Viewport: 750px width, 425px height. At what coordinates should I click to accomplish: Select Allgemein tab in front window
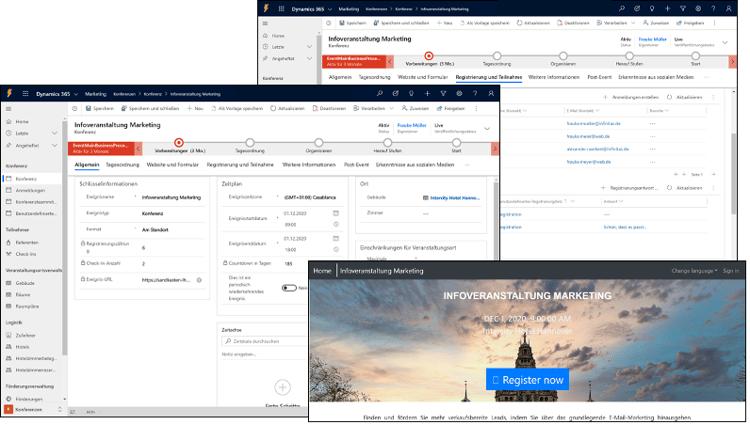(87, 164)
